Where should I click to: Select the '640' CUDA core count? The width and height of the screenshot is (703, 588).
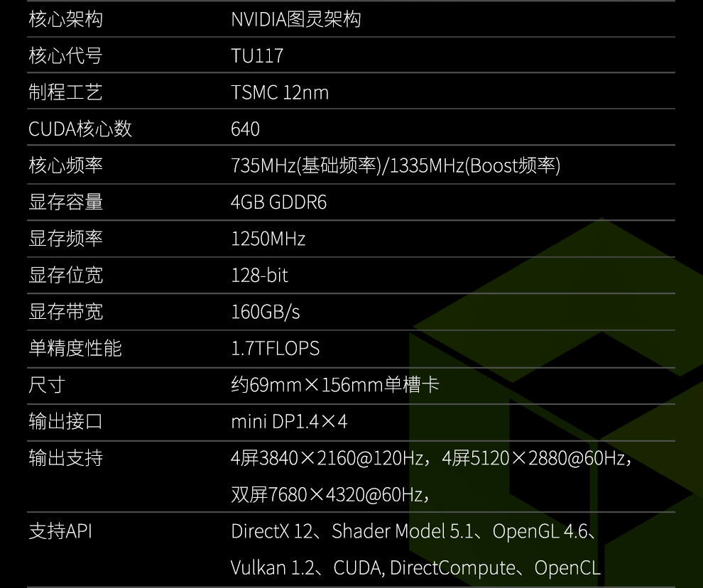tap(245, 129)
